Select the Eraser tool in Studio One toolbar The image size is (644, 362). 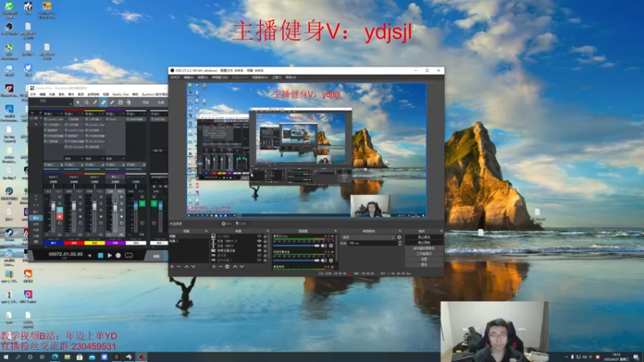click(103, 103)
